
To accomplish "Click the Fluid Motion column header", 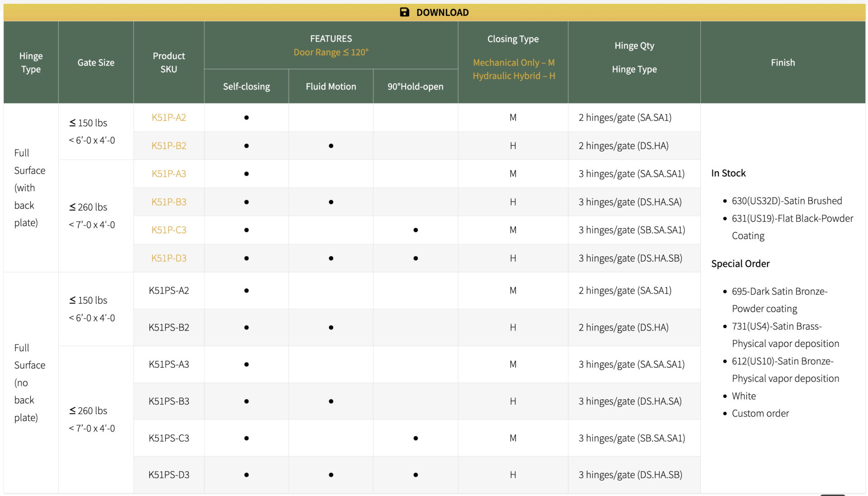I will coord(331,86).
